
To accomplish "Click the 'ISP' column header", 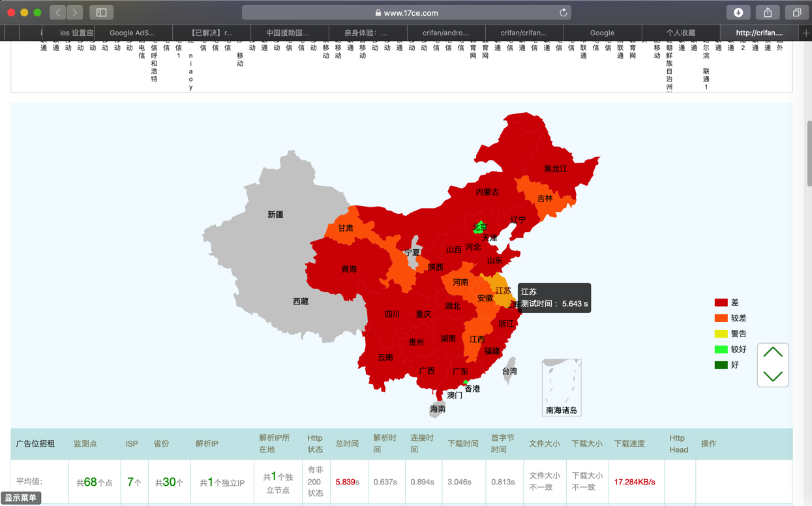I will [132, 443].
